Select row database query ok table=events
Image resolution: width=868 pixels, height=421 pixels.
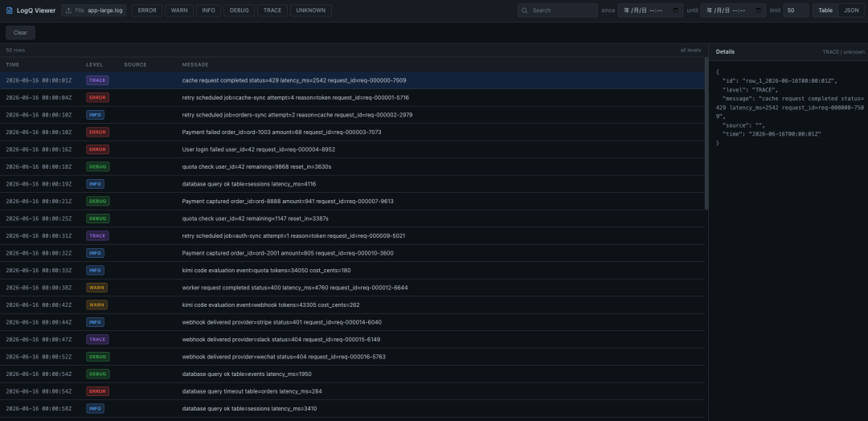(352, 374)
